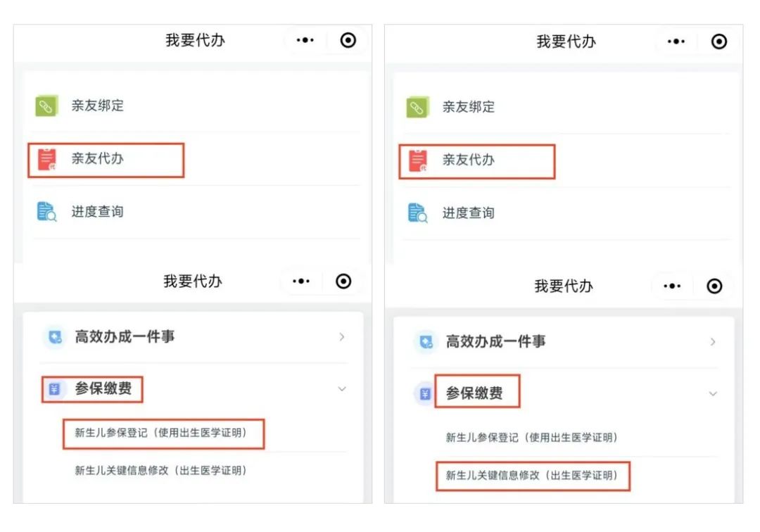This screenshot has height=532, width=760.
Task: Tap 亲友绑定 link icon in left screenshot
Action: click(46, 106)
